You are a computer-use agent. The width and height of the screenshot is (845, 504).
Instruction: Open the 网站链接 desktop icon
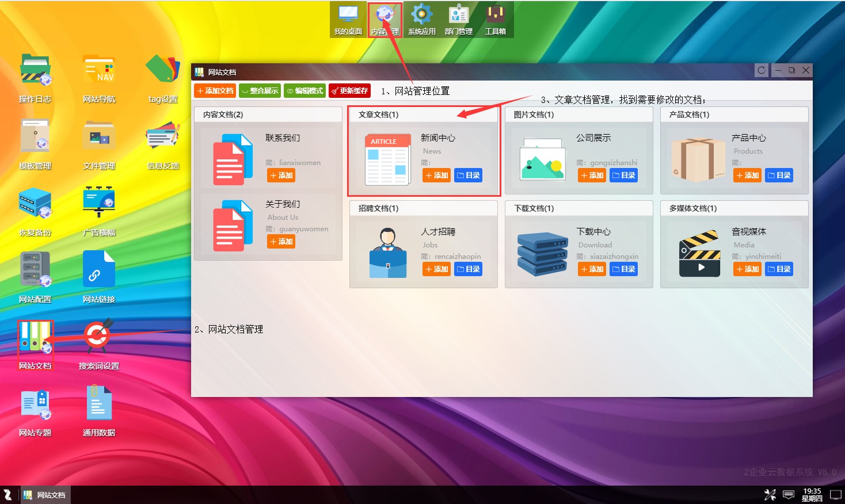pos(99,278)
